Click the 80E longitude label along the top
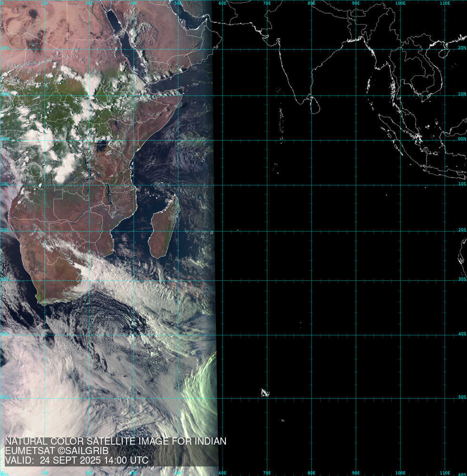 click(311, 3)
